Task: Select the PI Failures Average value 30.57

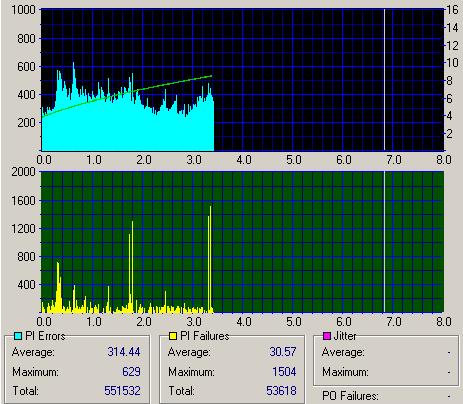Action: (x=283, y=352)
